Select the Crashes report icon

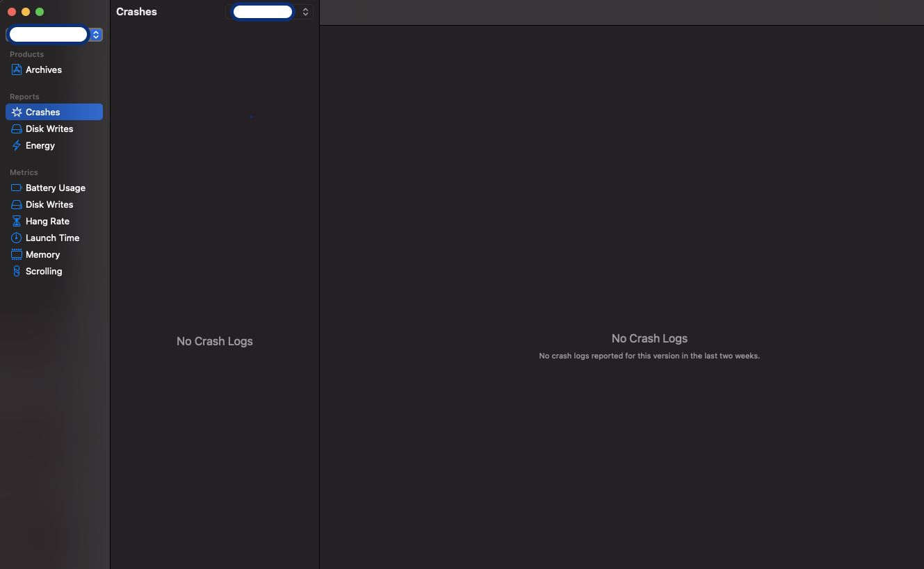(17, 112)
